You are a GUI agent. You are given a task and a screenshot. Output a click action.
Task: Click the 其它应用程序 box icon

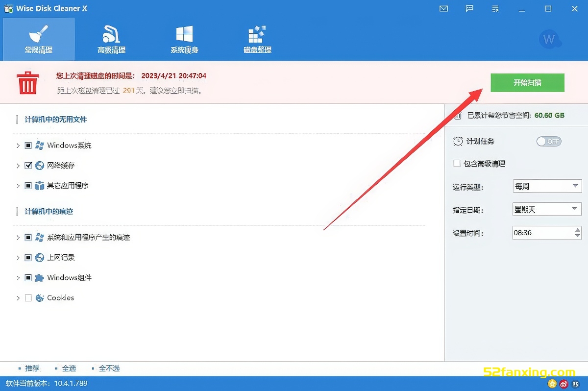tap(40, 186)
